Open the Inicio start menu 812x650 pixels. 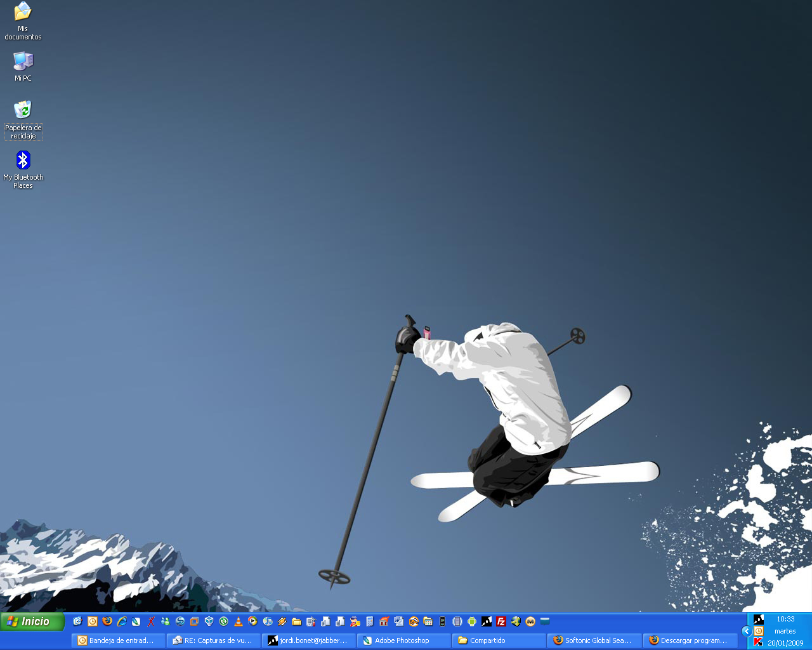(32, 621)
